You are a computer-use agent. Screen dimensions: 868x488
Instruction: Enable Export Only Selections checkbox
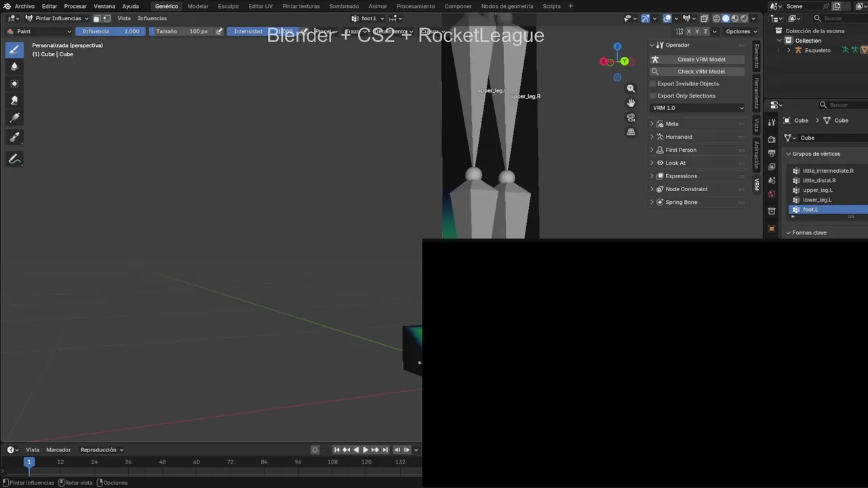653,96
